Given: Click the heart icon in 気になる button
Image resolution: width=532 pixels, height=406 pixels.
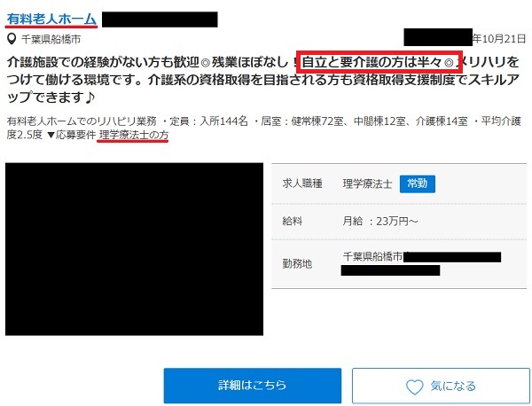Looking at the screenshot, I should click(x=414, y=386).
